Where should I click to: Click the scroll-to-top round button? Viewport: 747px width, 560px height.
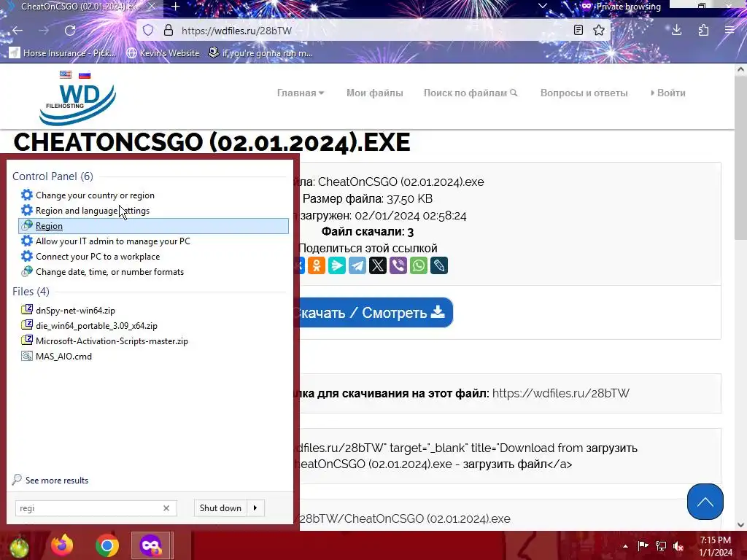point(705,502)
